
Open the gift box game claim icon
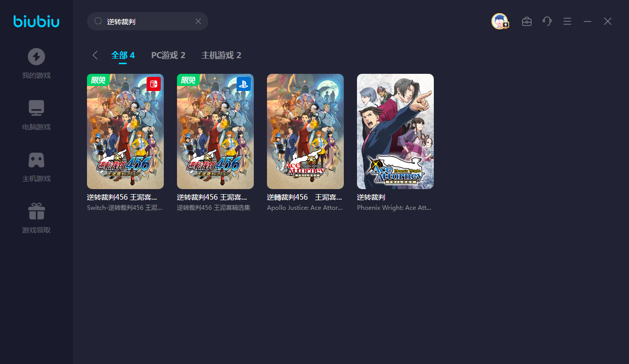pyautogui.click(x=36, y=211)
